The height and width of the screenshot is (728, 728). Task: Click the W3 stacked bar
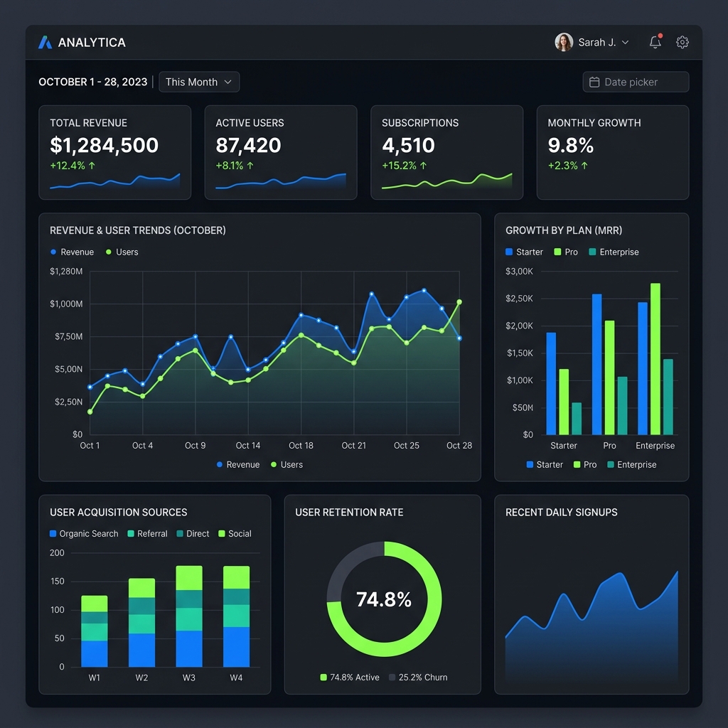189,616
